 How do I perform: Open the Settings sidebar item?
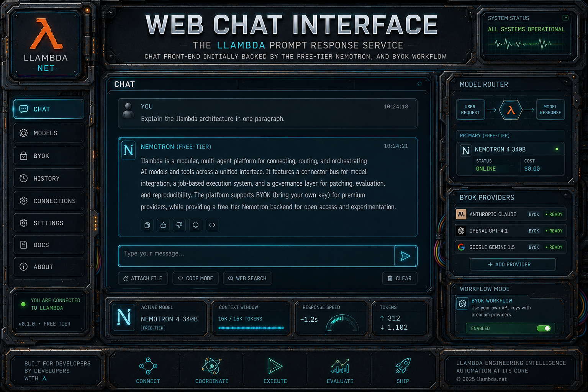pos(49,223)
